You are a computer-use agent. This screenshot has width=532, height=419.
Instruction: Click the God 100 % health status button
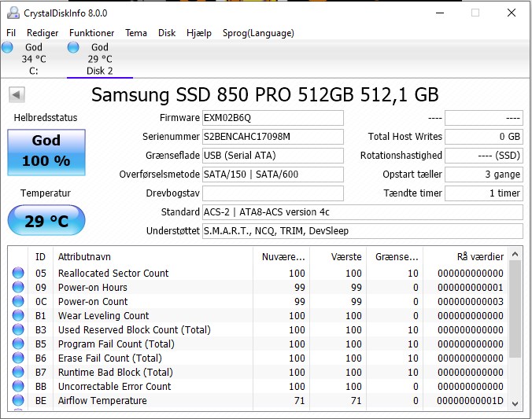pyautogui.click(x=46, y=153)
